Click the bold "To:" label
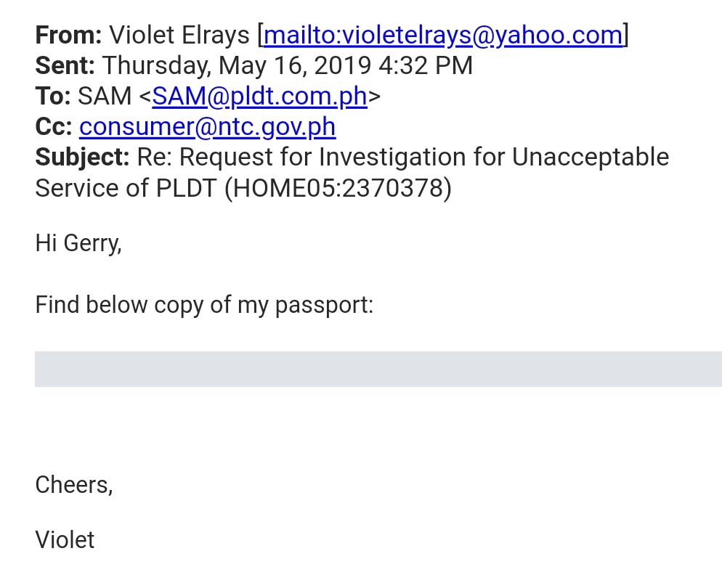This screenshot has width=722, height=588. (x=52, y=96)
